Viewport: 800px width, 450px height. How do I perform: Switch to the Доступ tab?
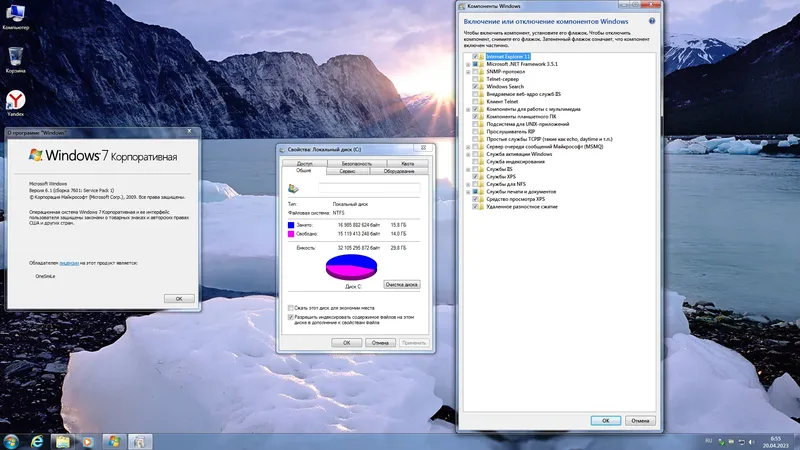(x=305, y=164)
